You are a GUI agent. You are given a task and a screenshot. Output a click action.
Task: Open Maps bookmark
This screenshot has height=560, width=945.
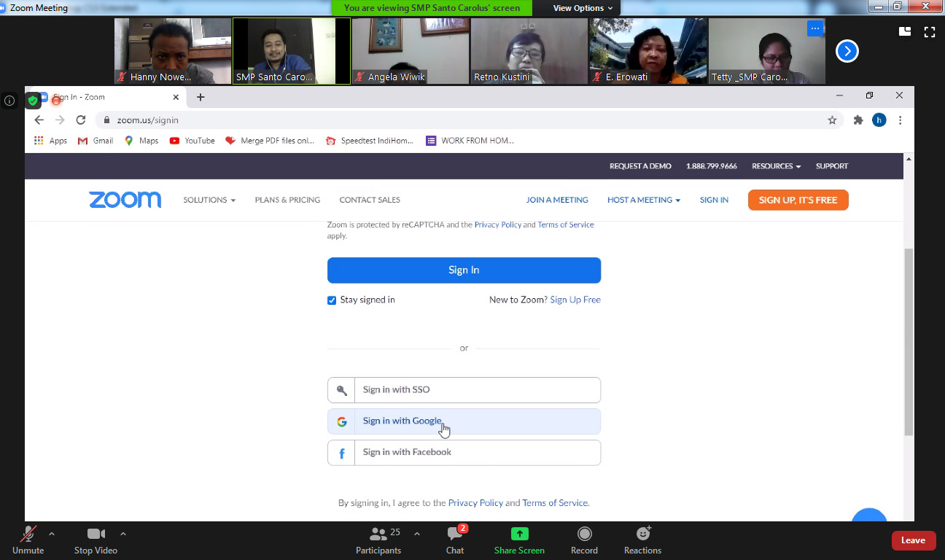(x=141, y=141)
